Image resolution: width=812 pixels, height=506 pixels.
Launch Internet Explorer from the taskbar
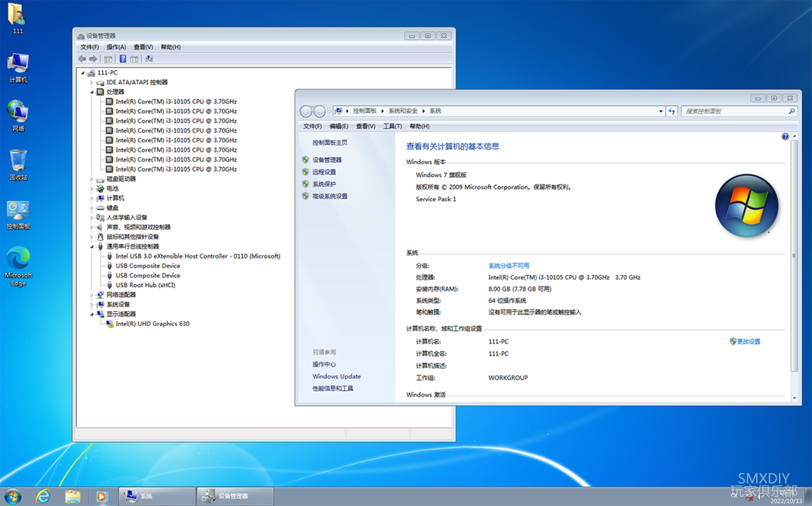[x=43, y=496]
